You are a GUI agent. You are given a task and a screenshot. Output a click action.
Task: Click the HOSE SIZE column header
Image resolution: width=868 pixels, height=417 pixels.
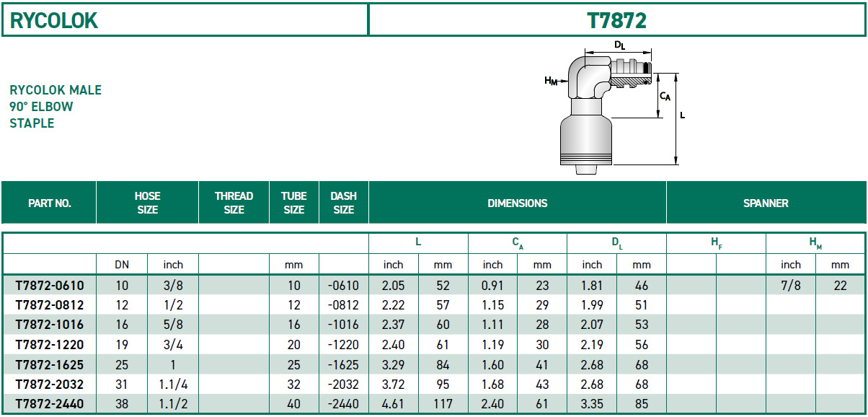coord(147,203)
